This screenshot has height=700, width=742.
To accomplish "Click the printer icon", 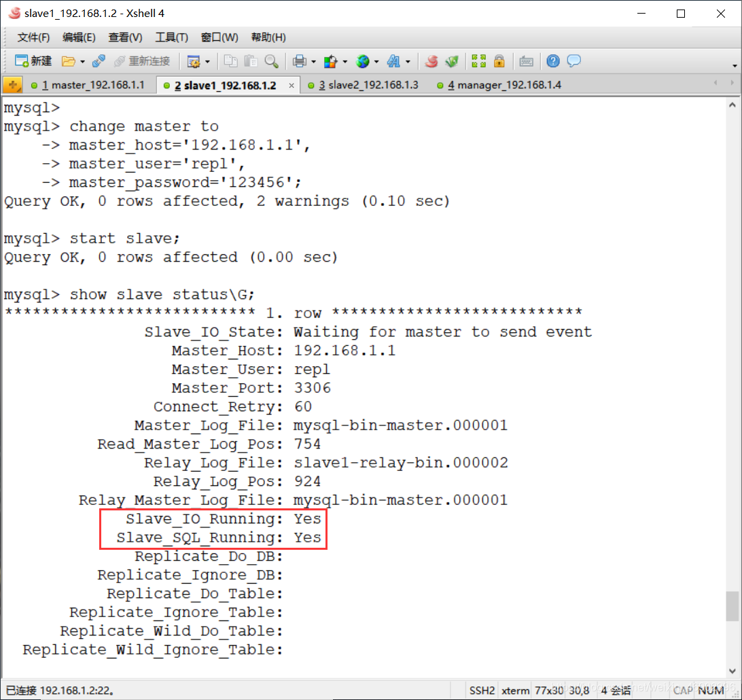I will coord(300,61).
